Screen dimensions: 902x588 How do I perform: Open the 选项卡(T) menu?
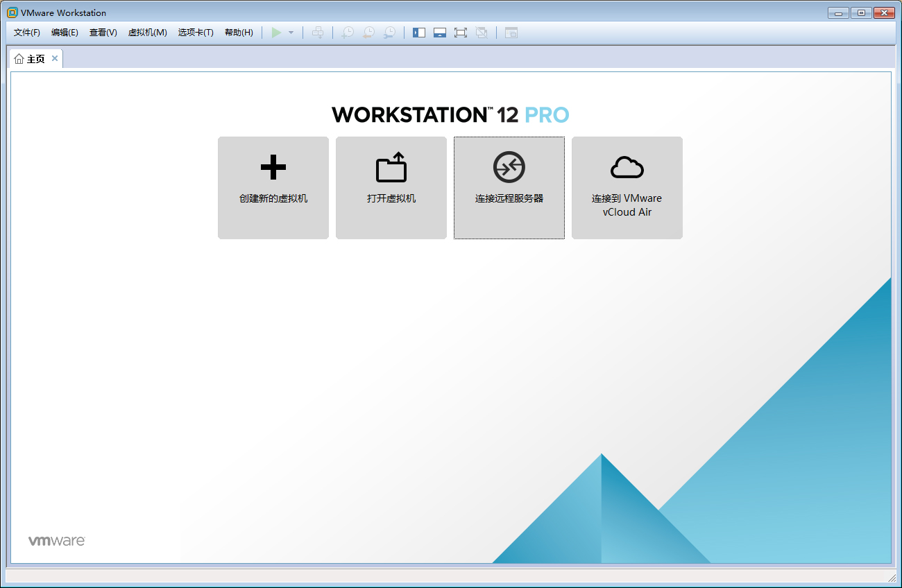coord(196,32)
